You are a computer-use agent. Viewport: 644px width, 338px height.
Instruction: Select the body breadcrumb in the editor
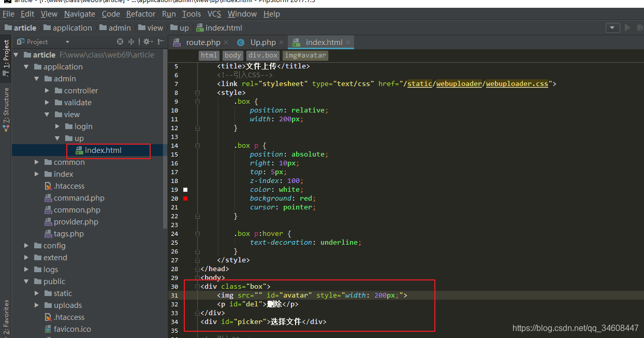(233, 55)
